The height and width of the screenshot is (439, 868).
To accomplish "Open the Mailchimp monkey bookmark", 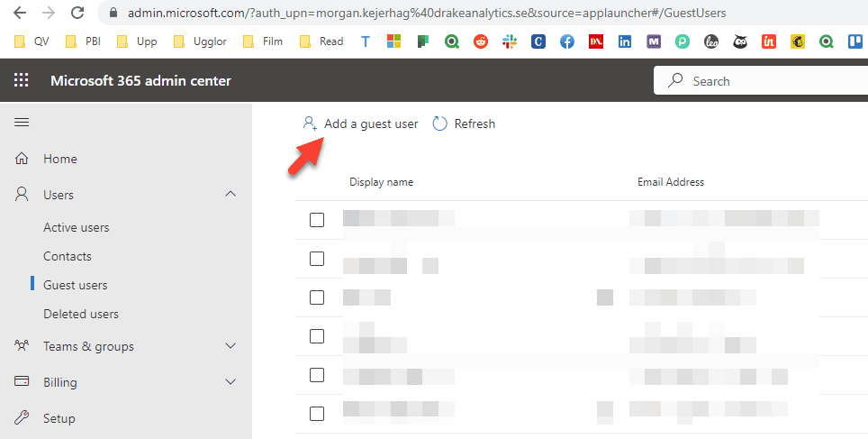I will pos(798,41).
